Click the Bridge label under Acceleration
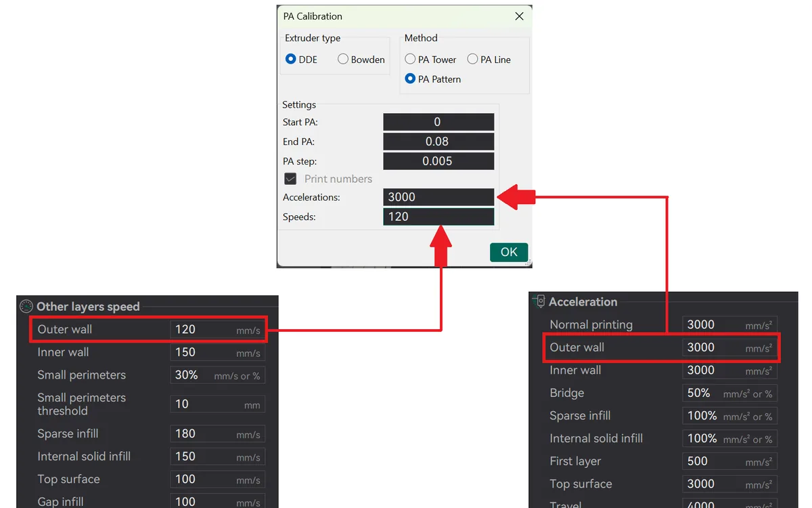This screenshot has width=812, height=508. 567,393
